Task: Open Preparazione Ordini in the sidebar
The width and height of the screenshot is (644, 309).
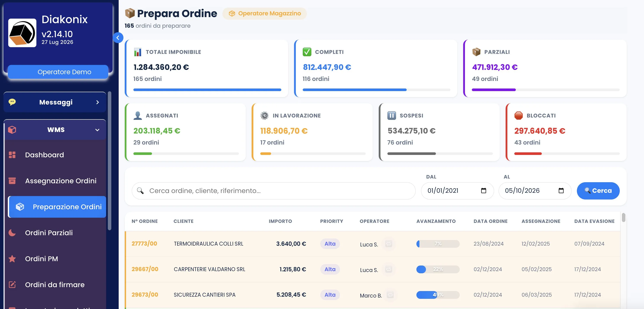Action: point(57,207)
